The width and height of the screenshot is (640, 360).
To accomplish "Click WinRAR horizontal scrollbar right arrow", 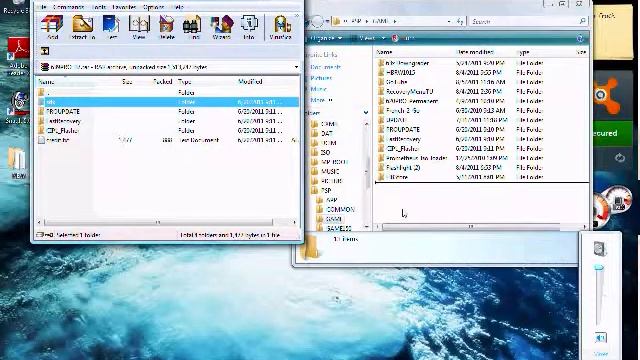I will [295, 222].
